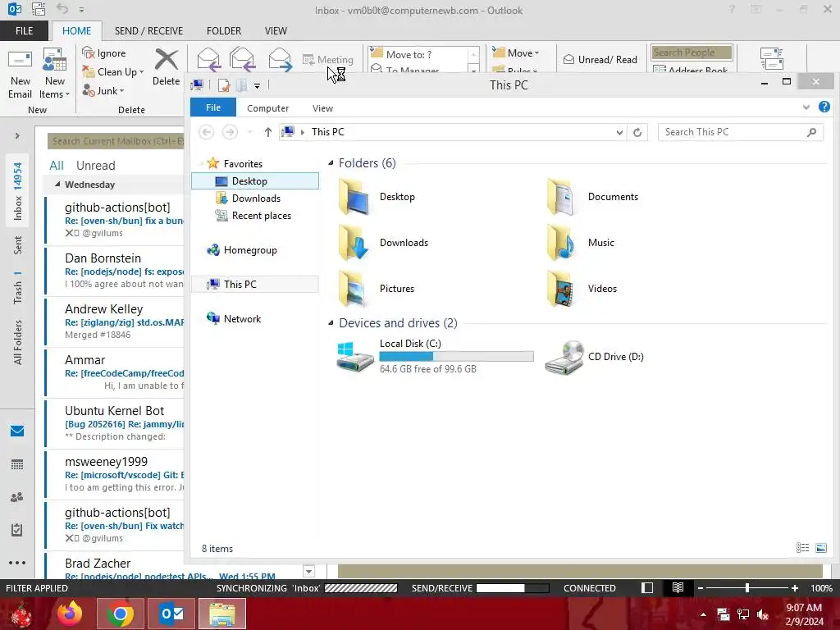This screenshot has height=630, width=840.
Task: Select the CD Drive (D:) icon
Action: (x=564, y=358)
